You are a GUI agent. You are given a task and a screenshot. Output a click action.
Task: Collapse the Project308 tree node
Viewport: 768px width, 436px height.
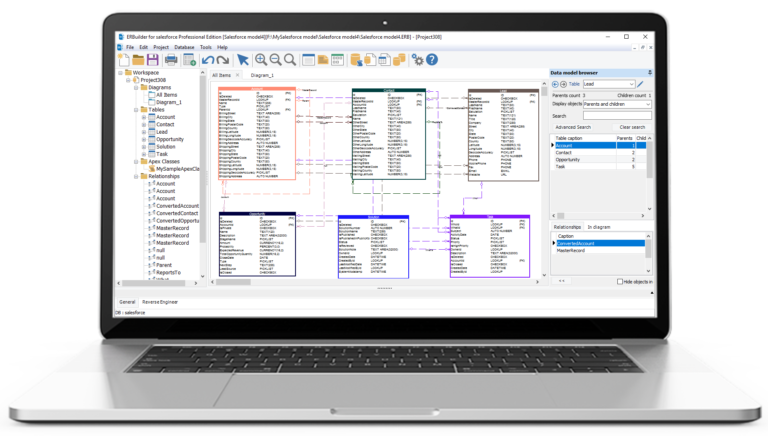(128, 80)
